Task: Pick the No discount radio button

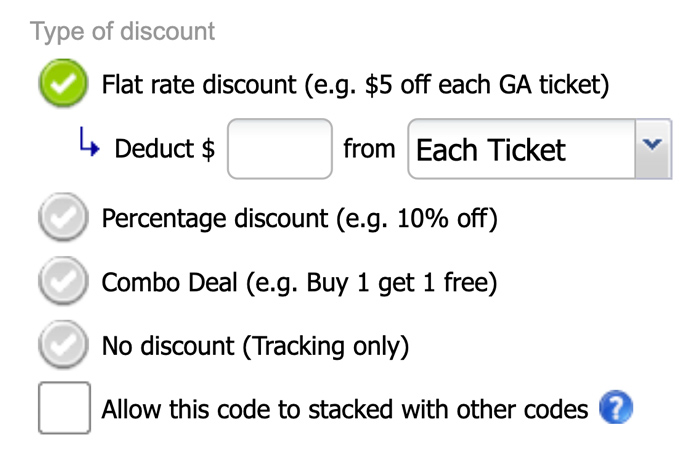Action: click(x=65, y=346)
